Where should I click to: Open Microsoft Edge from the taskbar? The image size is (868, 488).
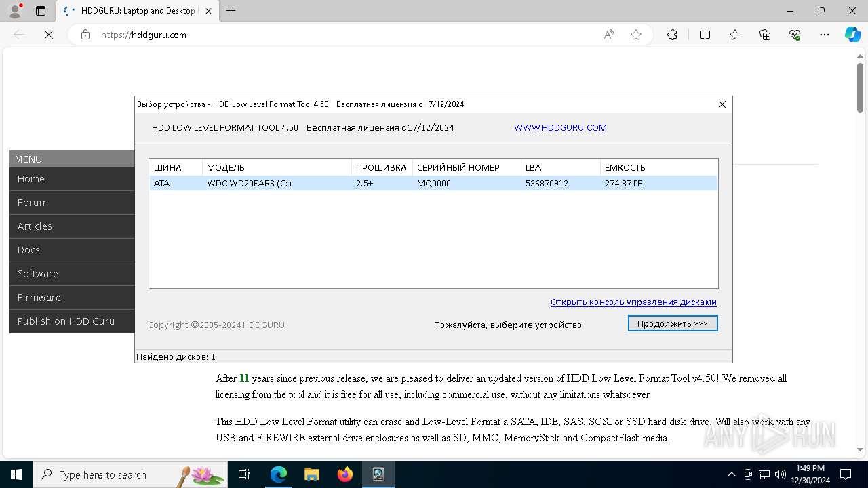tap(279, 474)
